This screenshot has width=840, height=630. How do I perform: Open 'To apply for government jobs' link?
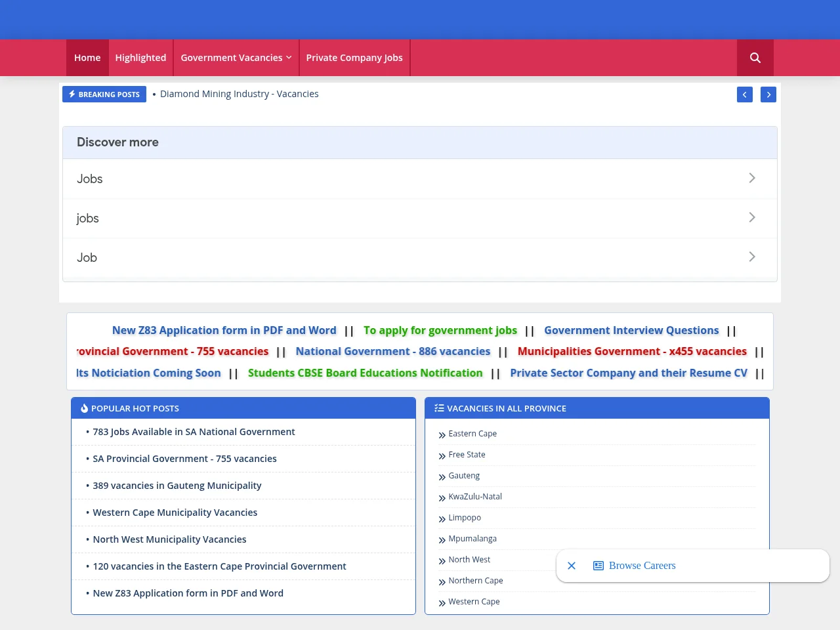pyautogui.click(x=440, y=331)
